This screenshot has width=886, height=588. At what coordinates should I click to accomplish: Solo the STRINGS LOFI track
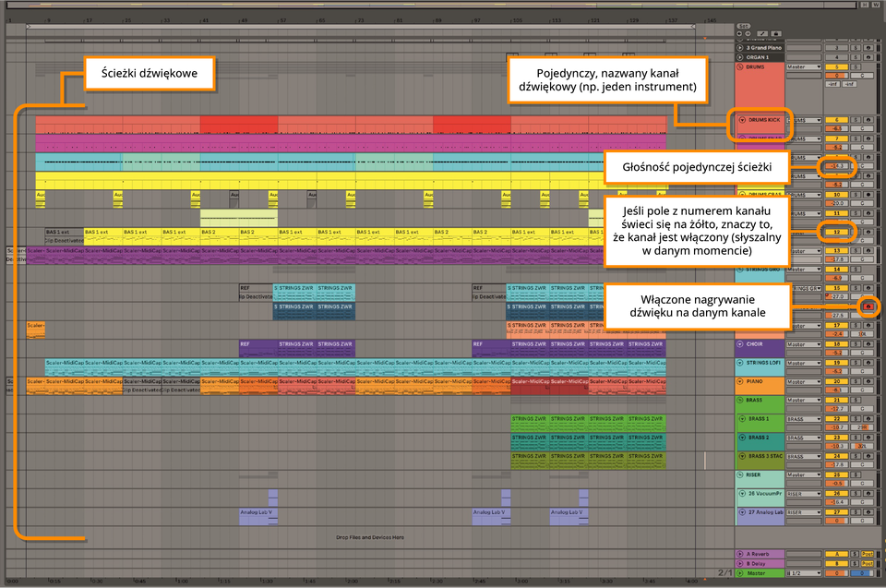pyautogui.click(x=856, y=363)
